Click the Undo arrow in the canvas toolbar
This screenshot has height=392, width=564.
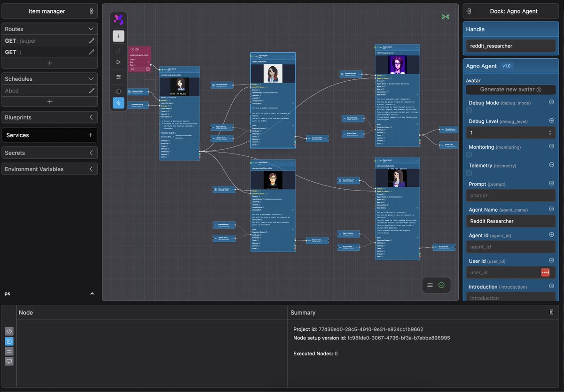[118, 51]
